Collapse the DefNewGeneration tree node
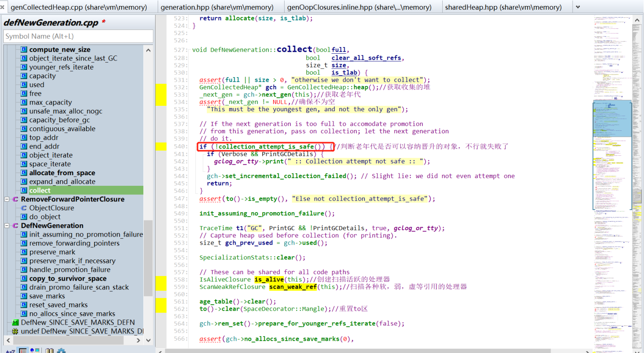644x353 pixels. click(7, 226)
